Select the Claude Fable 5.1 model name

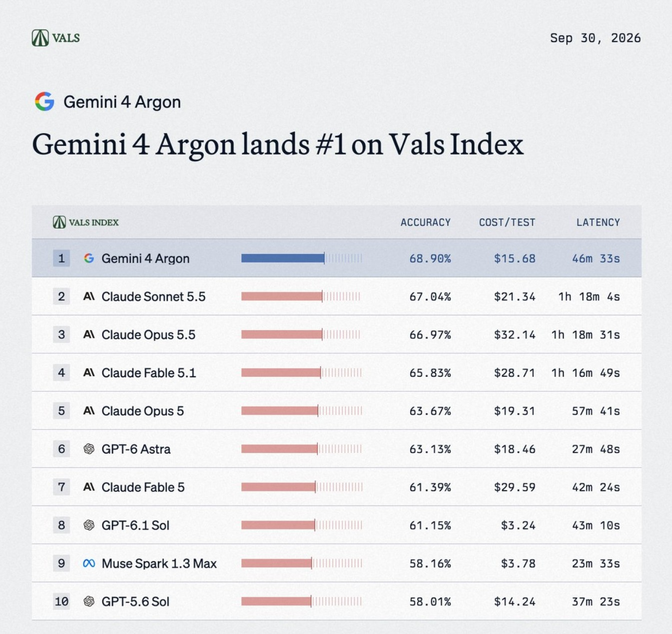coord(148,373)
